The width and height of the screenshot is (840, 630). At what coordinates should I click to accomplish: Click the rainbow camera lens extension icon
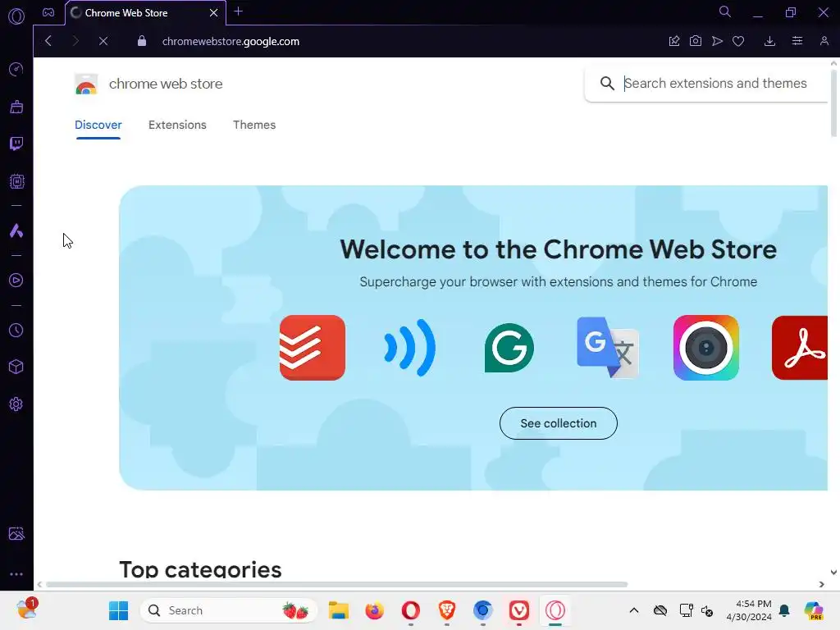(x=706, y=348)
